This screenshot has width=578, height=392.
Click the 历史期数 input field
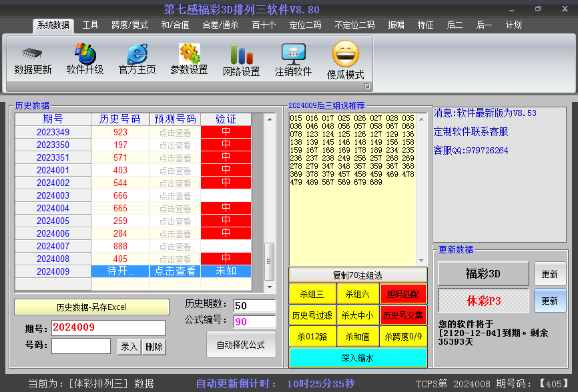[x=254, y=305]
